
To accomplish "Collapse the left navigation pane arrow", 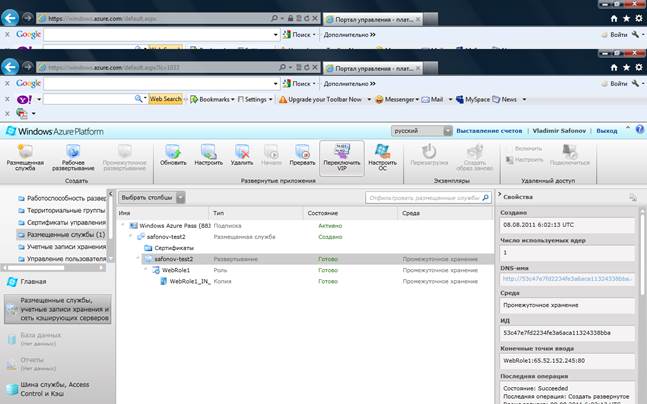I will point(110,194).
